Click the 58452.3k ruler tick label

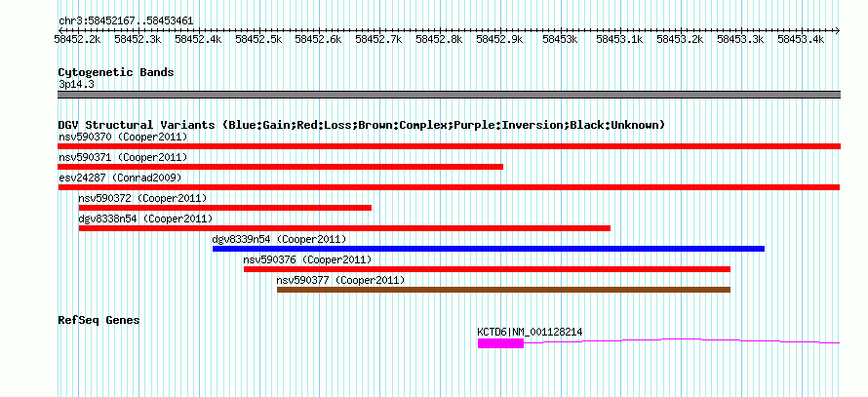tap(138, 39)
